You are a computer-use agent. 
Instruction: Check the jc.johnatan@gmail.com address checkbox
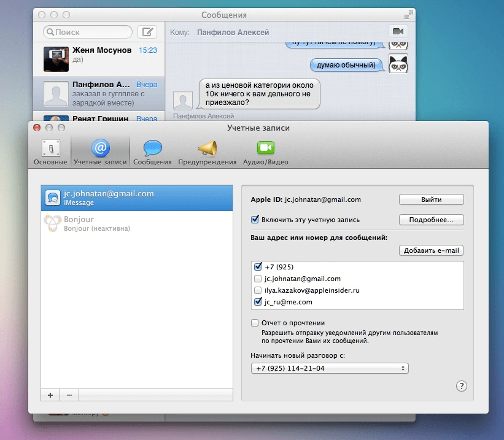pos(258,279)
